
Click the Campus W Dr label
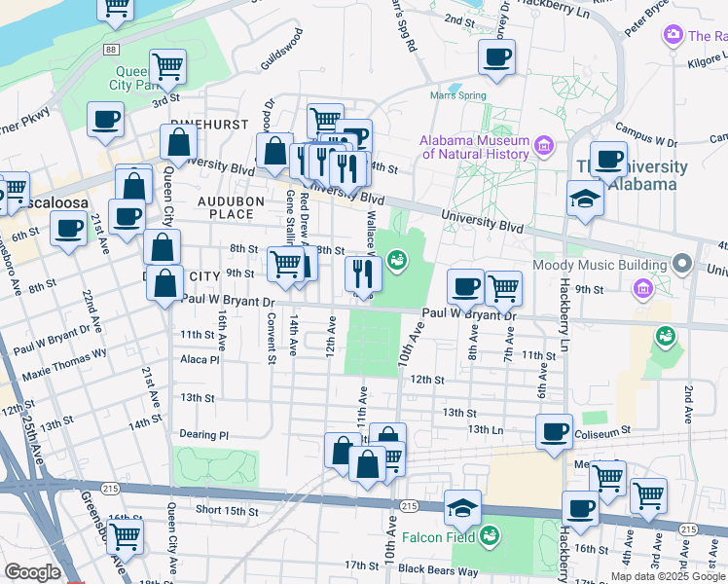click(x=646, y=135)
